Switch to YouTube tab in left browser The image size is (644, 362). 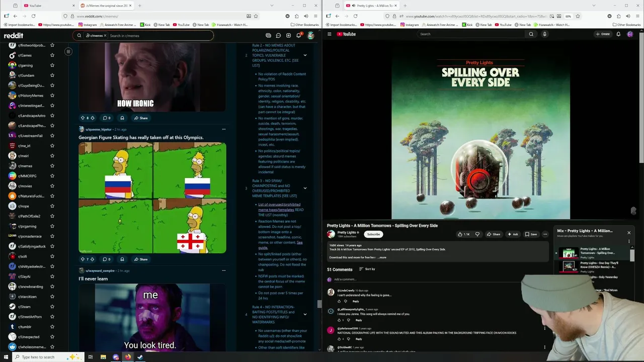[49, 6]
